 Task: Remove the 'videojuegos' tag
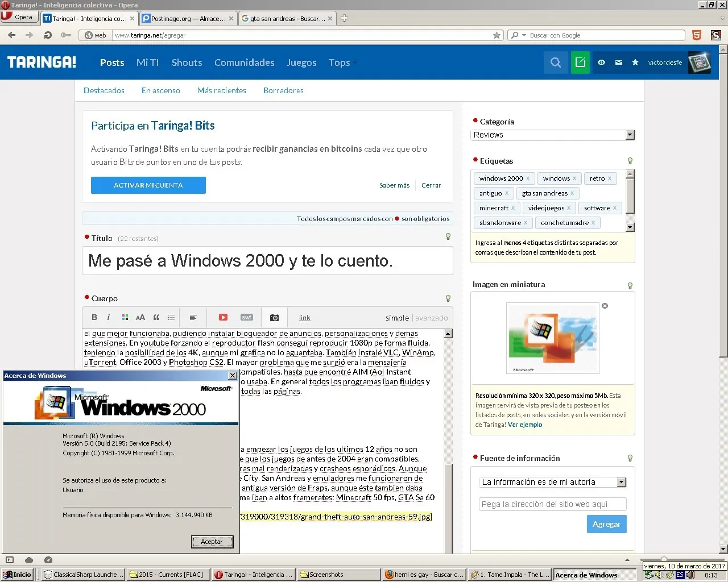[x=569, y=208]
